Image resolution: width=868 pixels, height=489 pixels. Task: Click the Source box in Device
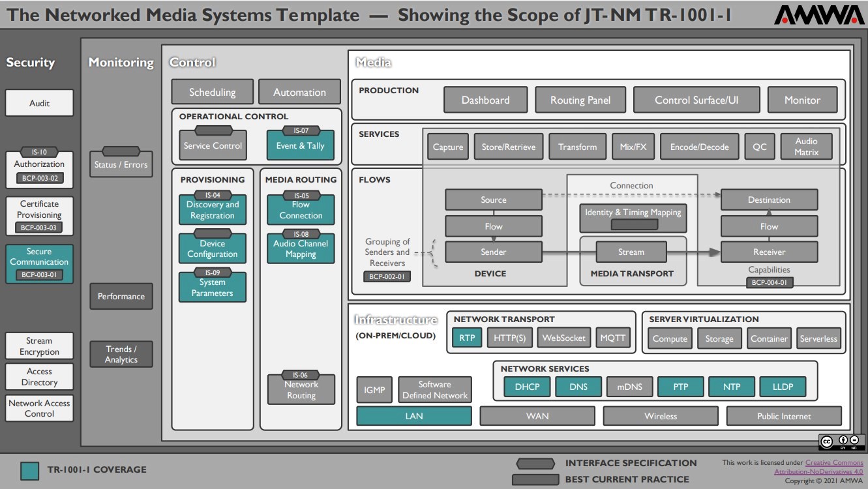click(494, 200)
